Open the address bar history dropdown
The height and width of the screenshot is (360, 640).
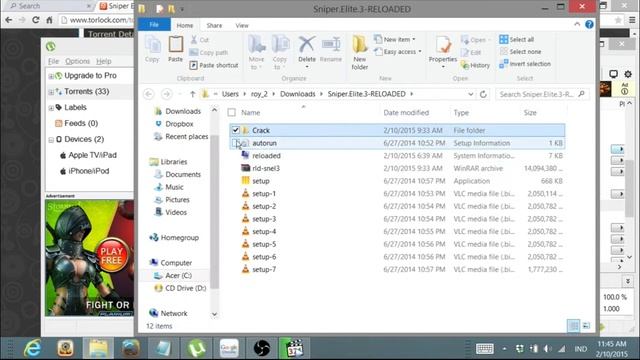471,94
